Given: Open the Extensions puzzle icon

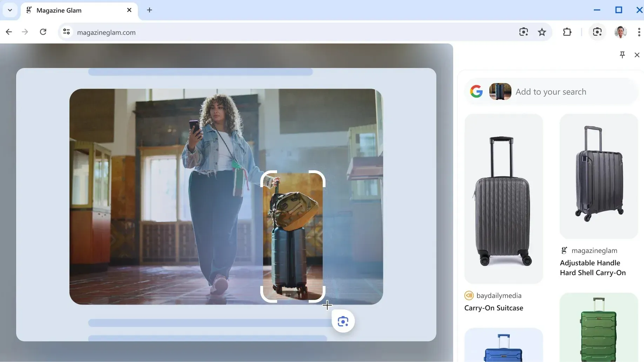Looking at the screenshot, I should coord(567,32).
